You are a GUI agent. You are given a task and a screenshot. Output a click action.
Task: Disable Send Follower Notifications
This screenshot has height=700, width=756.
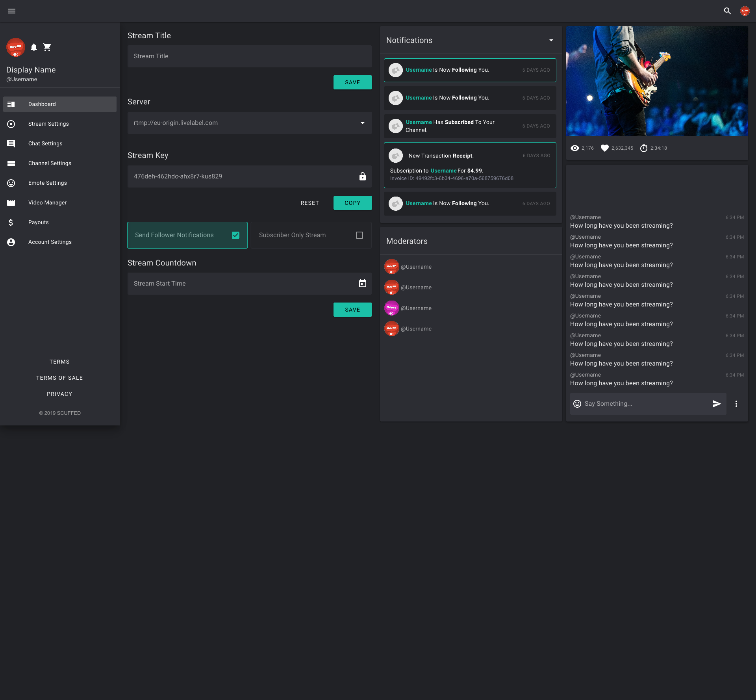coord(235,235)
